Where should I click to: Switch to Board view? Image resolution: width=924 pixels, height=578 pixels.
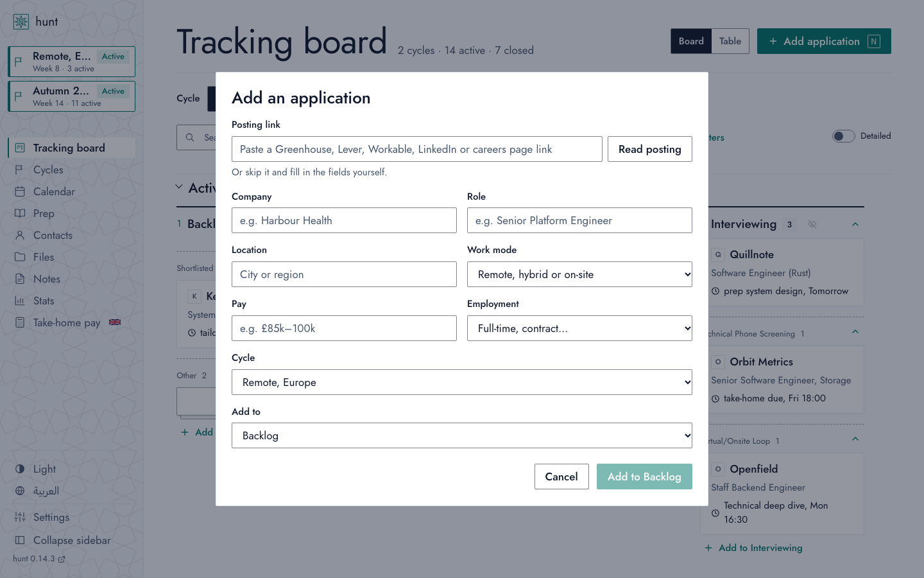[x=691, y=41]
